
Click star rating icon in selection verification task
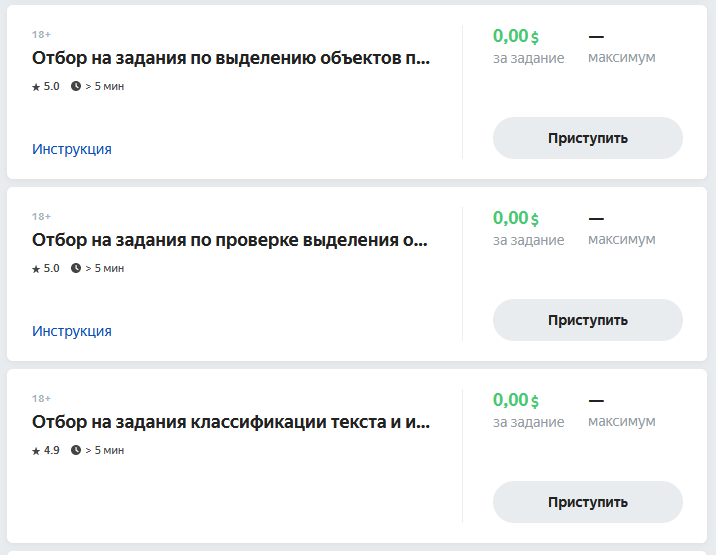[x=36, y=269]
